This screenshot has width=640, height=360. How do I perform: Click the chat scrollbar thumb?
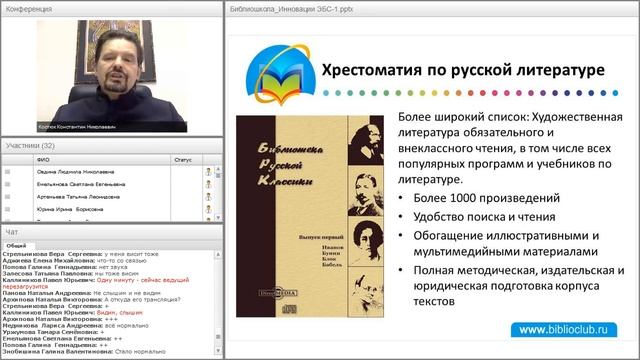click(x=218, y=337)
